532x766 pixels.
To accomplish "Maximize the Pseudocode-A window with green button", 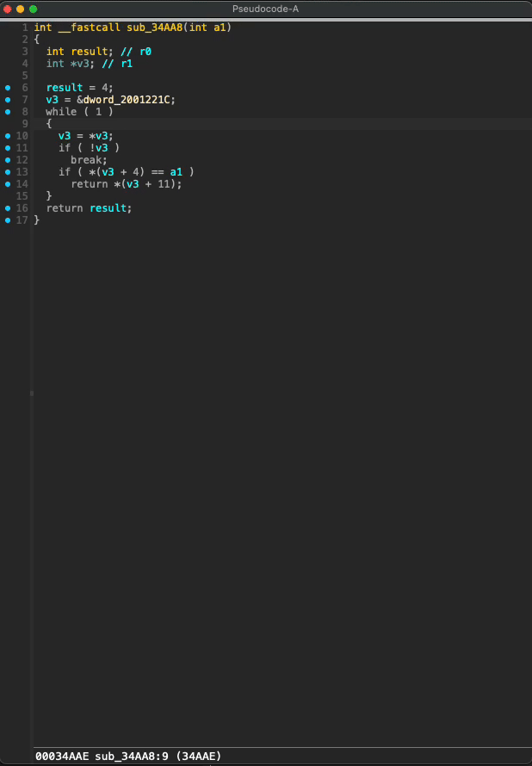I will (34, 9).
